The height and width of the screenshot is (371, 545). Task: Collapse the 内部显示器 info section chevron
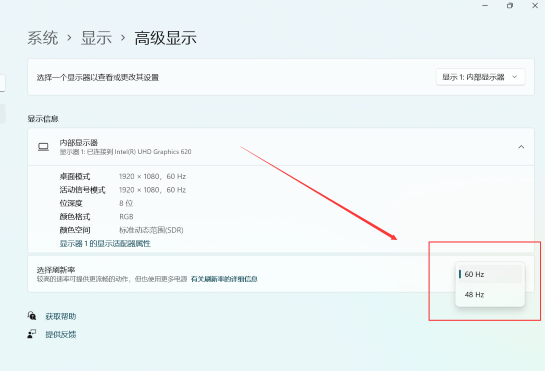click(521, 147)
